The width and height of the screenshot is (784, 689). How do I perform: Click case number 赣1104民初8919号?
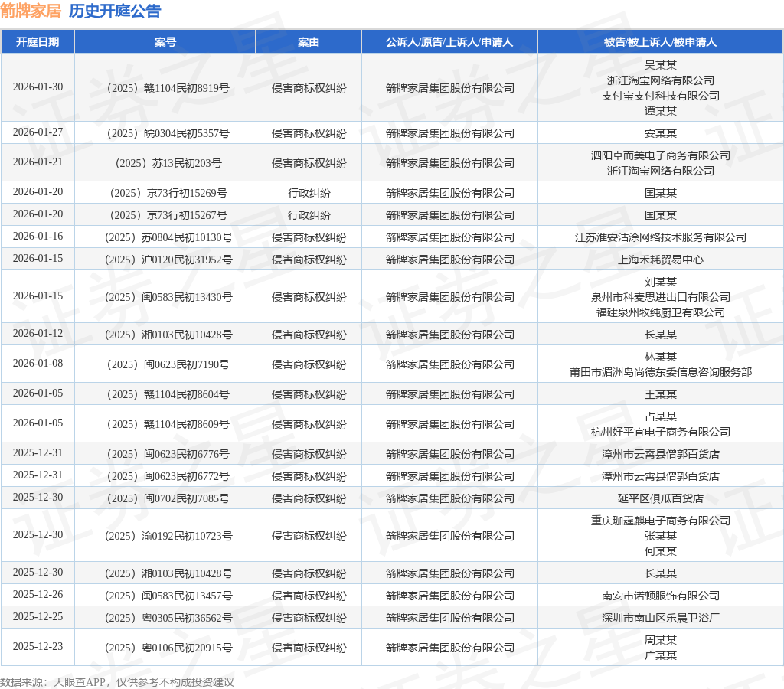(168, 88)
